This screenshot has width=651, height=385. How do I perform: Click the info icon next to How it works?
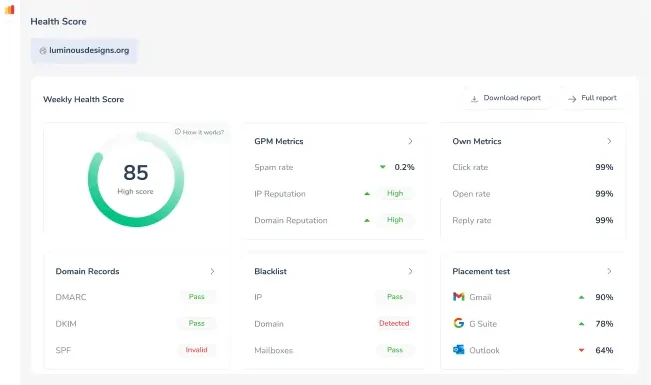178,132
